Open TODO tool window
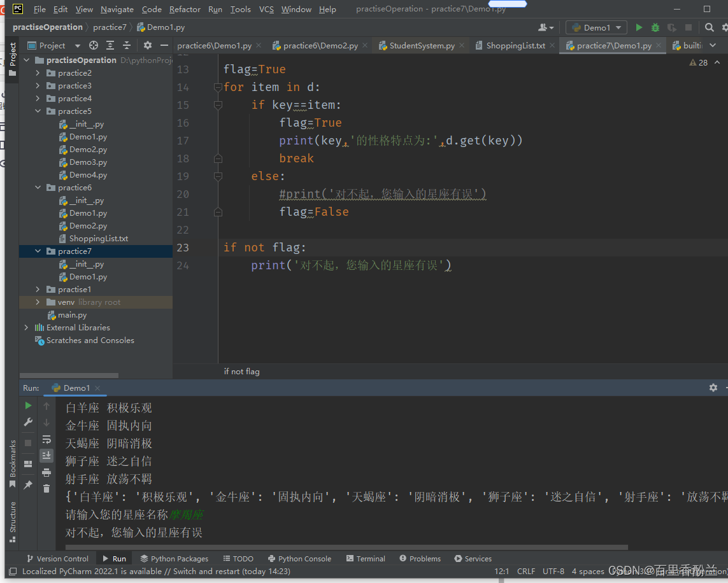The image size is (728, 583). point(238,558)
